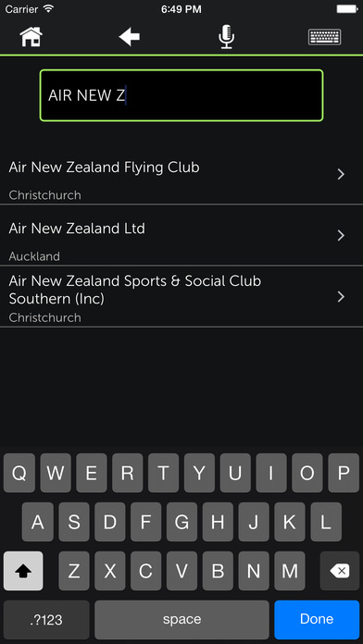Open chevron for Sports & Social Club Southern
363x644 pixels.
point(341,297)
